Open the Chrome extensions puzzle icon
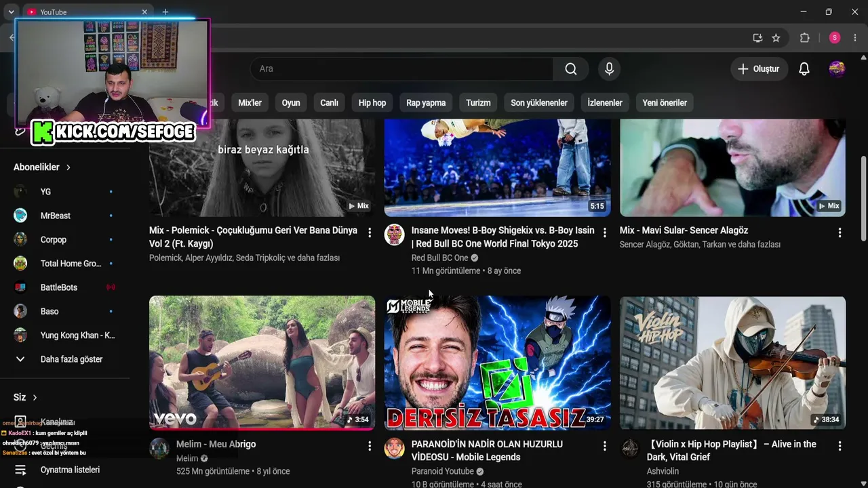The image size is (868, 488). tap(805, 38)
